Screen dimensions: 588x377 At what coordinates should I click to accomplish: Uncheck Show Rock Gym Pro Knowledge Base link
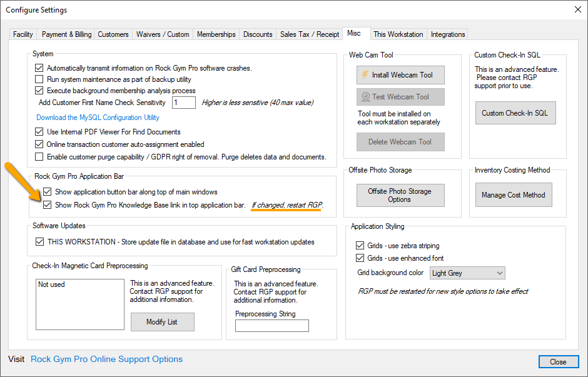click(48, 205)
